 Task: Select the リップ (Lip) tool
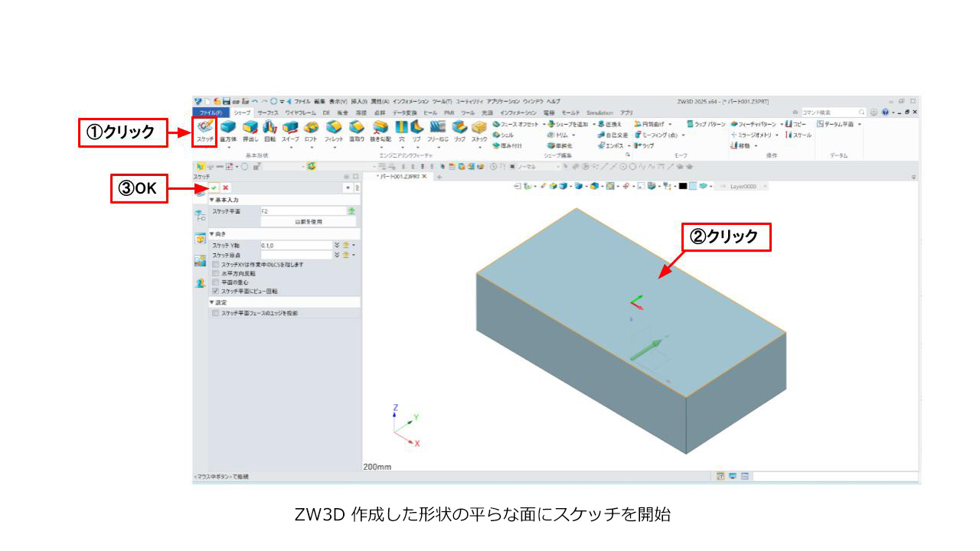point(459,132)
